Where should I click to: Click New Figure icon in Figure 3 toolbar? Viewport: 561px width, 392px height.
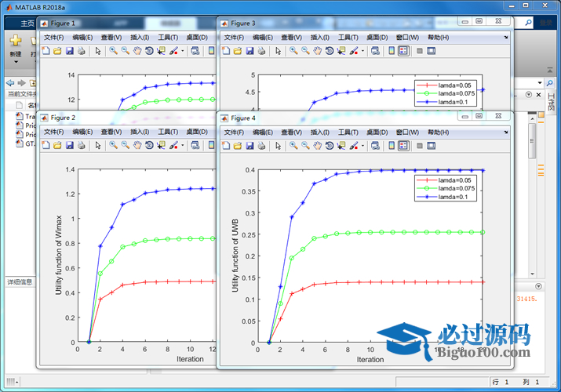coord(226,51)
